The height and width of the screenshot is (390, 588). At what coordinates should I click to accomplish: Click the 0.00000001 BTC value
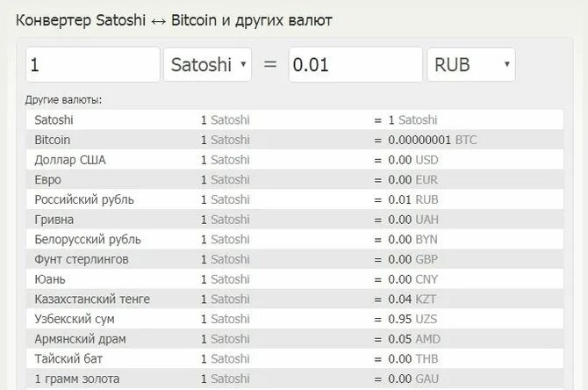433,140
